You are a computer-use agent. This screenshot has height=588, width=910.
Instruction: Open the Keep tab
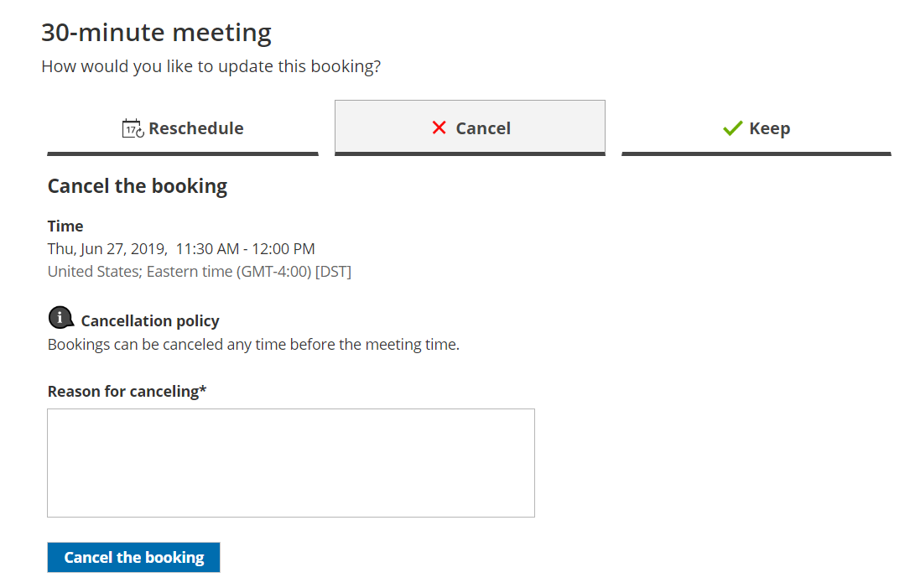[757, 128]
